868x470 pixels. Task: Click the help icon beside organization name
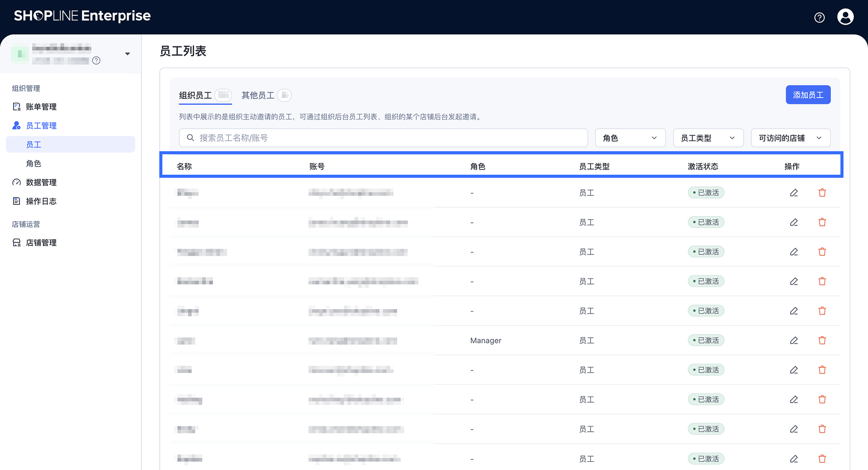point(97,60)
